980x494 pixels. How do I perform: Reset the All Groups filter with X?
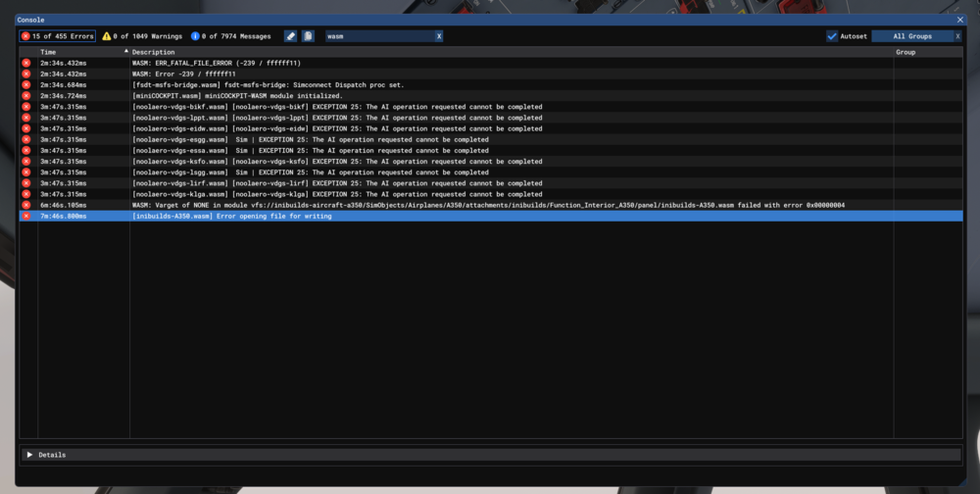(955, 36)
